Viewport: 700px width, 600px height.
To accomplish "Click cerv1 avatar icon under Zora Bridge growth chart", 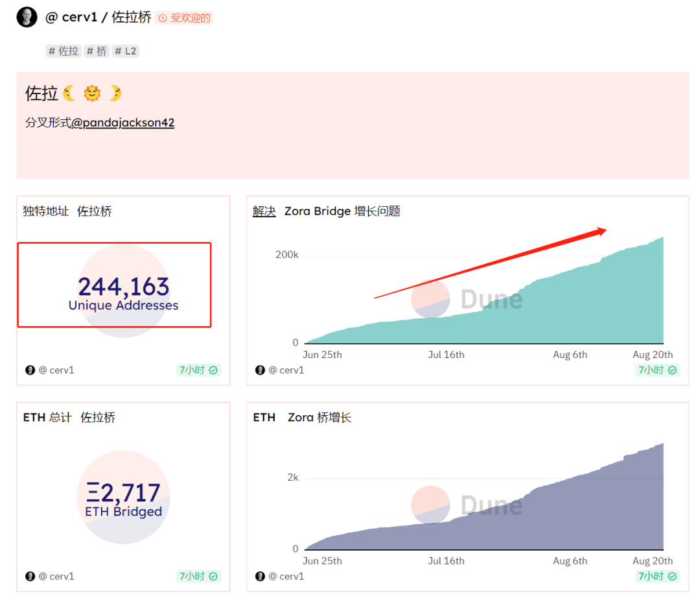I will pyautogui.click(x=260, y=370).
